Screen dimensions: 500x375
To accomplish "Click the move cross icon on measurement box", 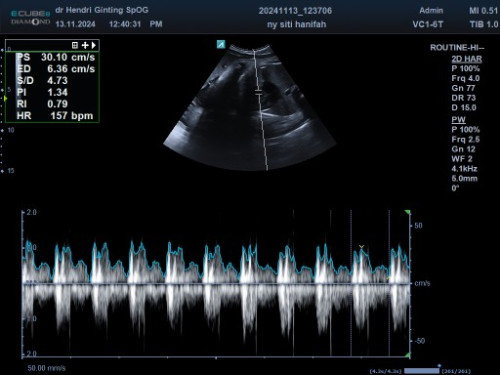I will pos(85,45).
